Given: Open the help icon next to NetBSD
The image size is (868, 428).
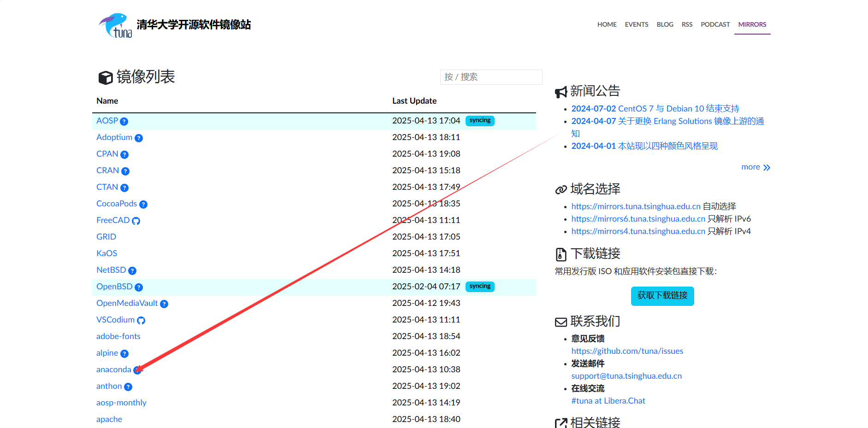Looking at the screenshot, I should [x=132, y=271].
